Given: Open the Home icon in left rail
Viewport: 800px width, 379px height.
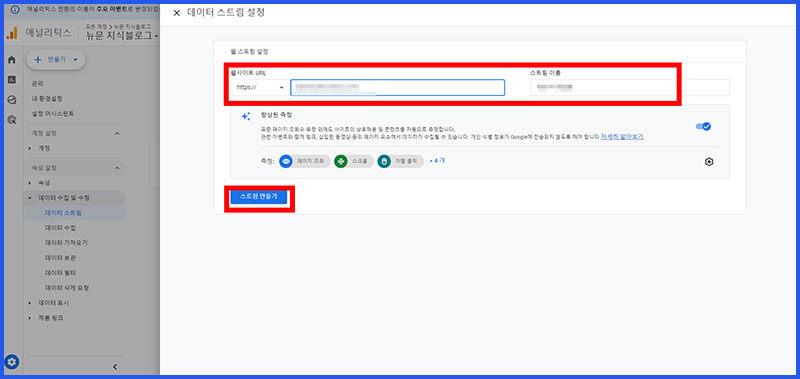Looking at the screenshot, I should [12, 60].
